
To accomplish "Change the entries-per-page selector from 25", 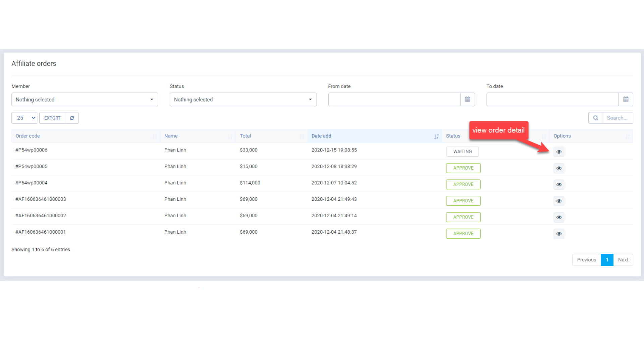I will point(24,118).
